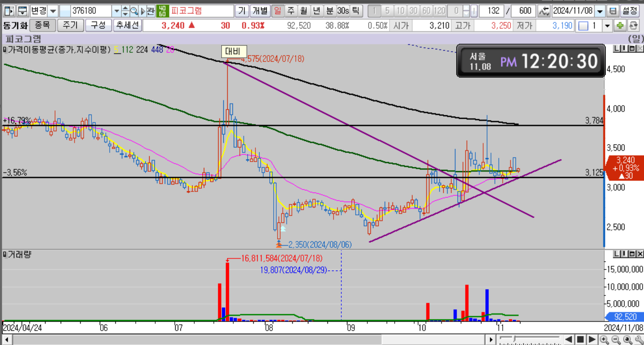Select the 월 monthly period
644x345 pixels.
[304, 11]
